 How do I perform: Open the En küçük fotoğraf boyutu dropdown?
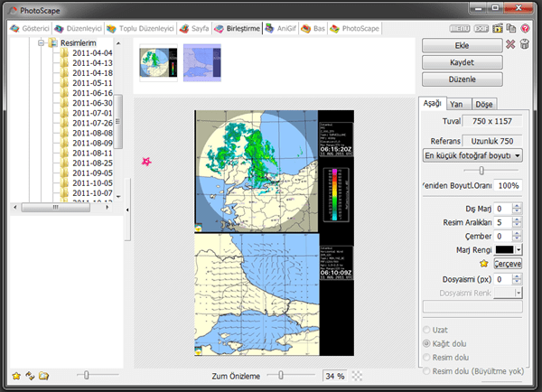[473, 155]
